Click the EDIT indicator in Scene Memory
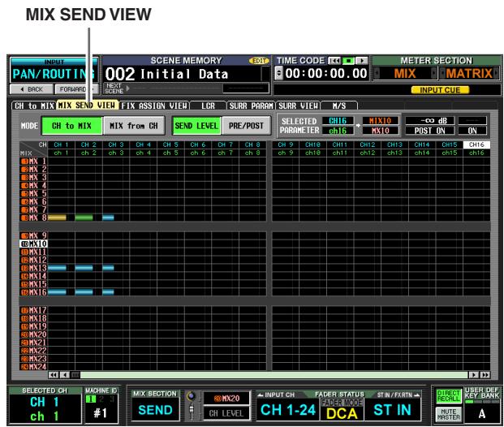The height and width of the screenshot is (427, 504). tap(259, 61)
